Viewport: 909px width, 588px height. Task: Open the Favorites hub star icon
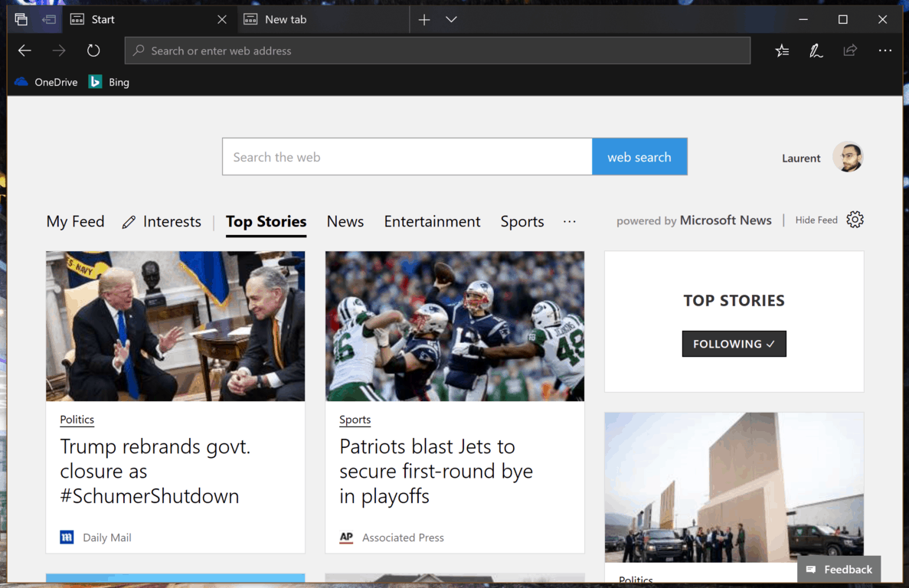pyautogui.click(x=782, y=51)
